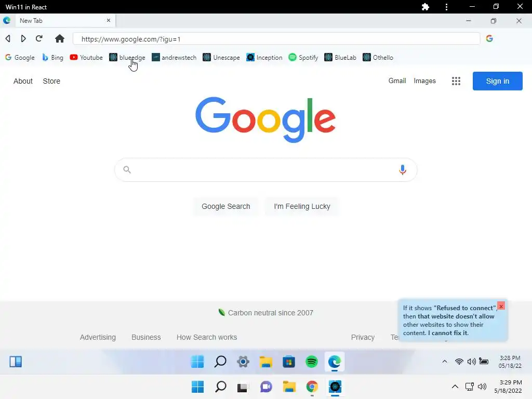The width and height of the screenshot is (532, 399).
Task: Open the Google bookmark in favorites bar
Action: click(x=20, y=57)
